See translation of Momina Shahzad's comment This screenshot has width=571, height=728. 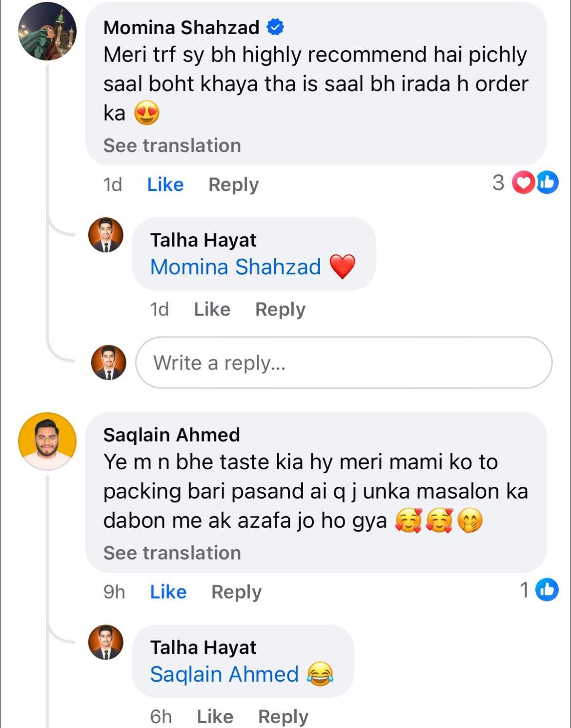(172, 146)
